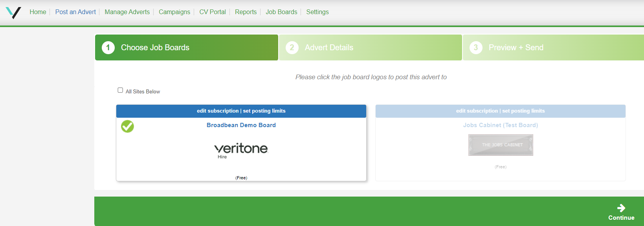
Task: Click the step 3 number circle
Action: click(475, 47)
